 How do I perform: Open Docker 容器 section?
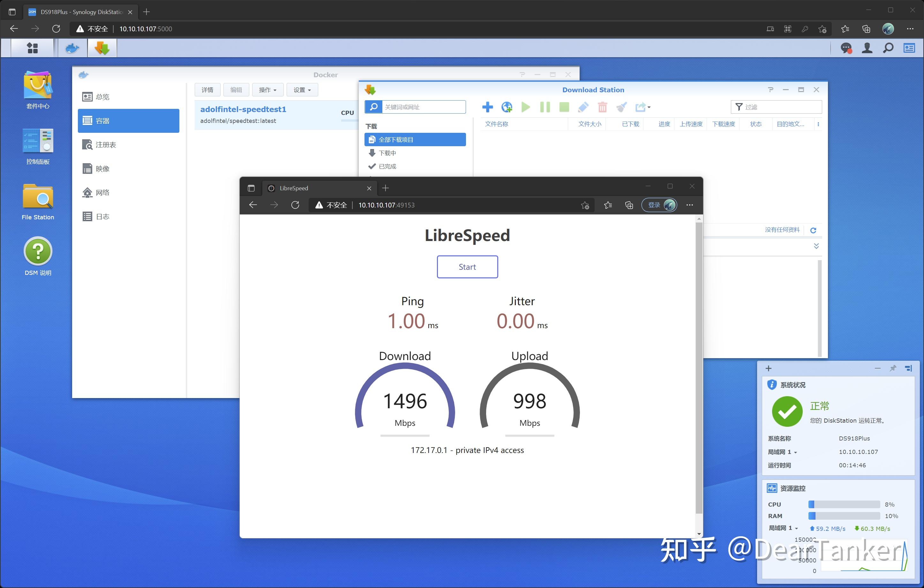pos(129,121)
